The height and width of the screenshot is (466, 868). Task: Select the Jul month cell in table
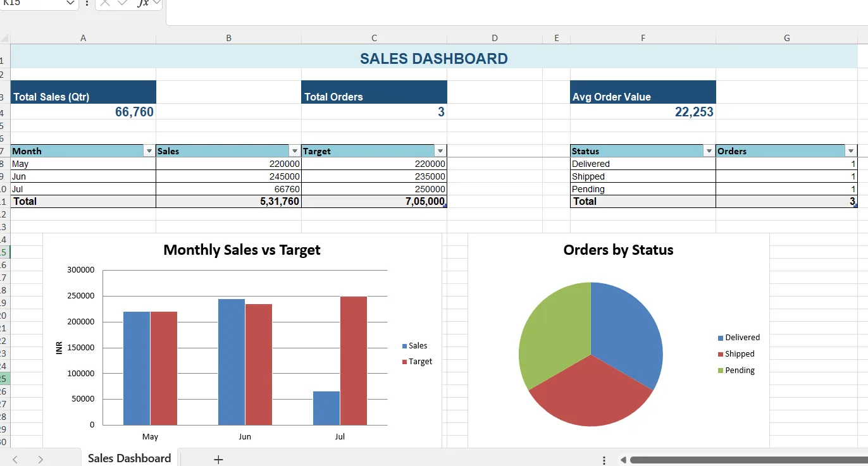coord(83,189)
